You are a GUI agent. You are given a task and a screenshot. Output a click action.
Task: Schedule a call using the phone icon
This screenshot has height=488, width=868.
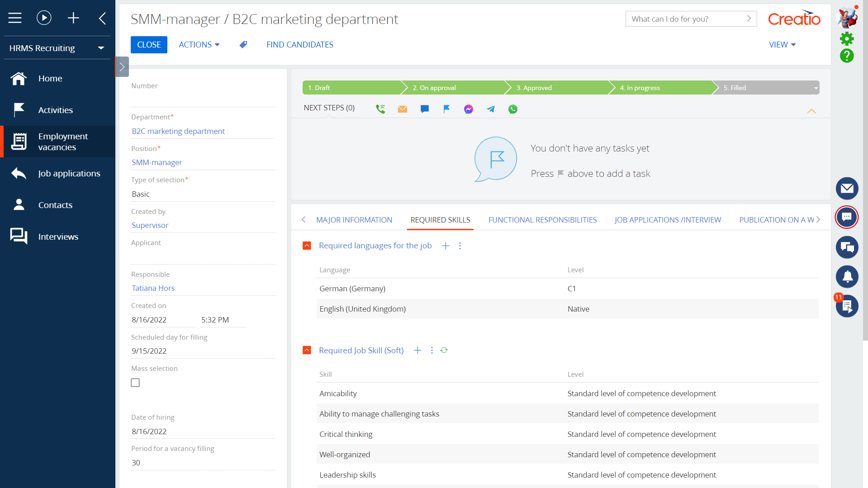pos(380,109)
